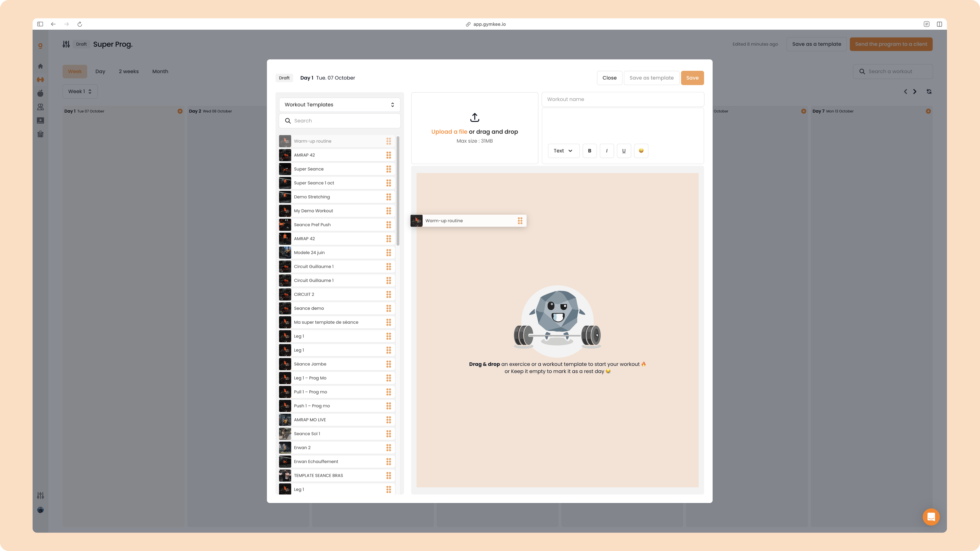980x551 pixels.
Task: Select the Leg 1 – Prog Mo template
Action: 337,378
